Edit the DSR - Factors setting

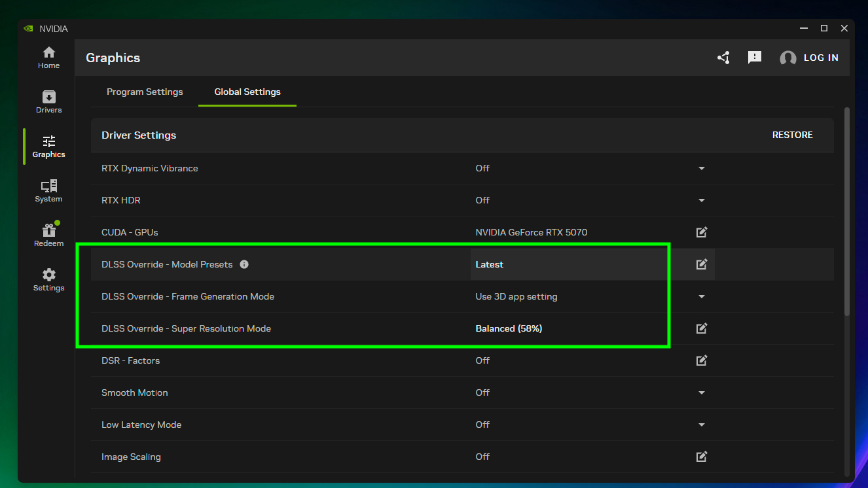coord(701,360)
